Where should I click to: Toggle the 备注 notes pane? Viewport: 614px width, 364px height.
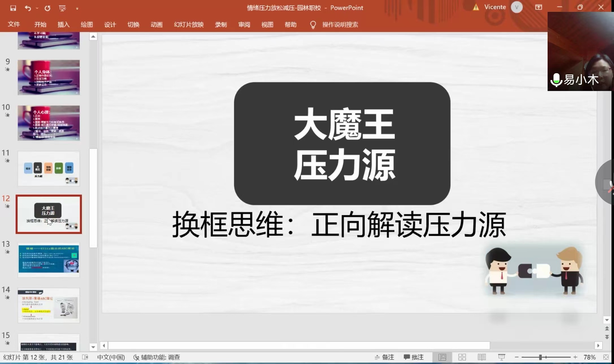pos(384,357)
